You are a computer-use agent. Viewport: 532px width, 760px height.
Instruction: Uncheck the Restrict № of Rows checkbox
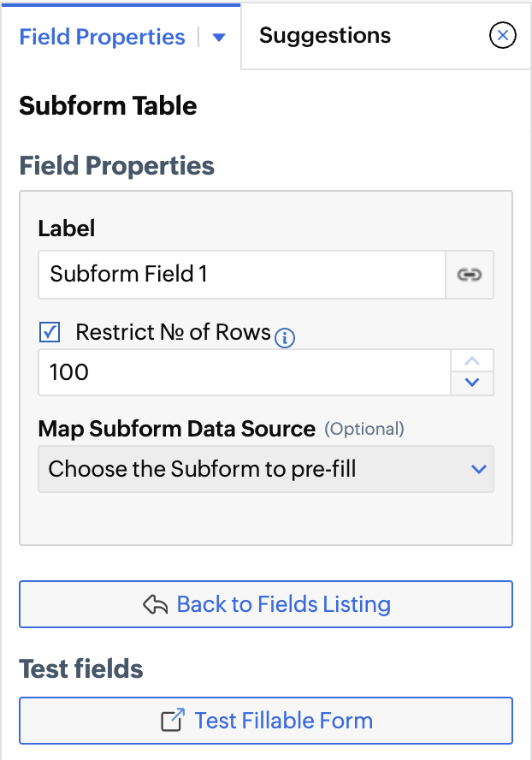[50, 332]
